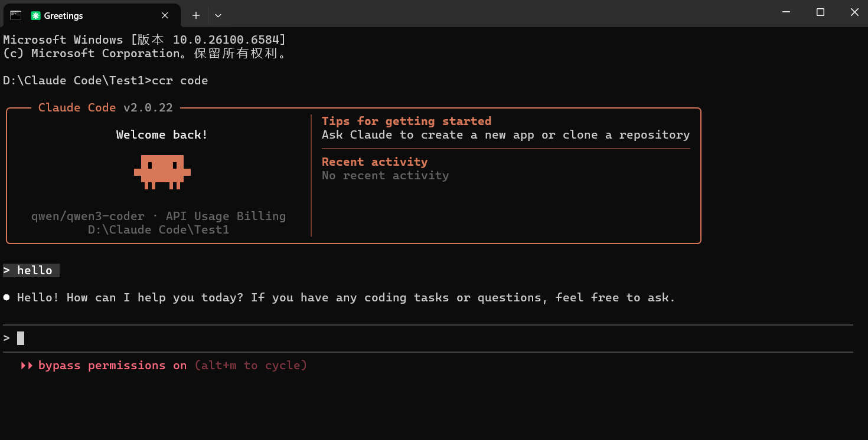868x440 pixels.
Task: Select the submitted hello message
Action: 34,271
